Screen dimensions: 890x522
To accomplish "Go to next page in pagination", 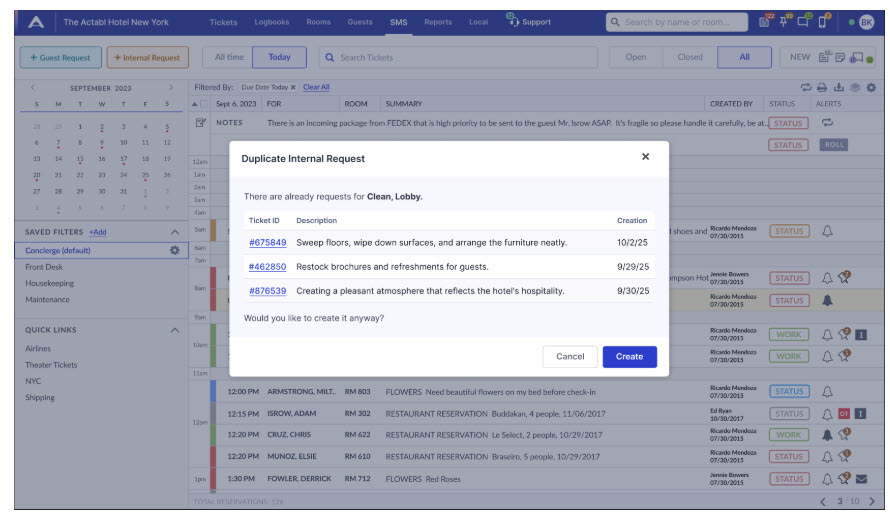I will (872, 502).
